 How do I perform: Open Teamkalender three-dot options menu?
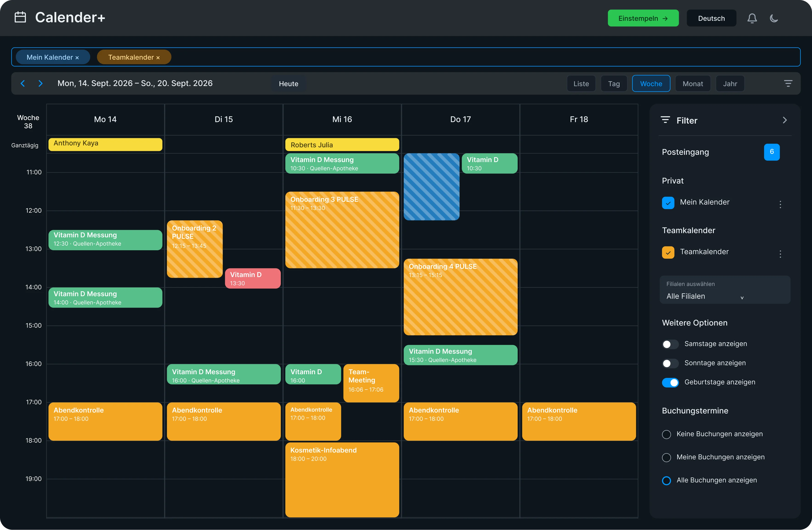click(x=780, y=254)
